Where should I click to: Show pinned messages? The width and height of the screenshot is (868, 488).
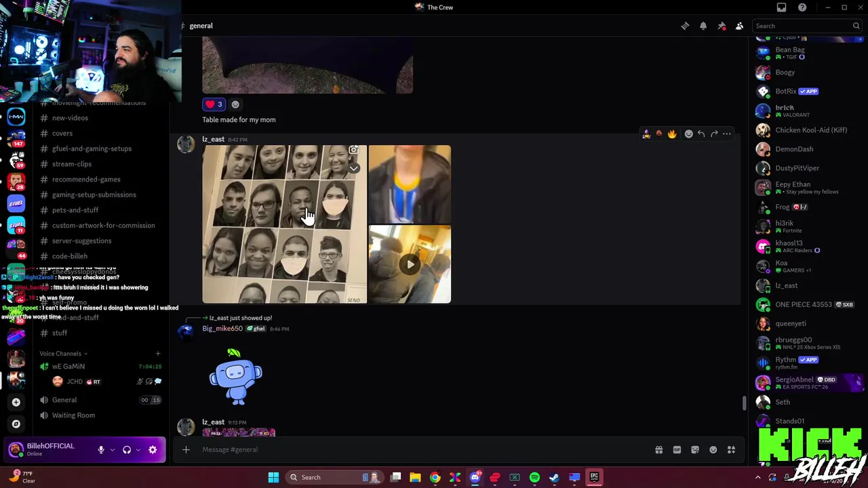pyautogui.click(x=722, y=26)
